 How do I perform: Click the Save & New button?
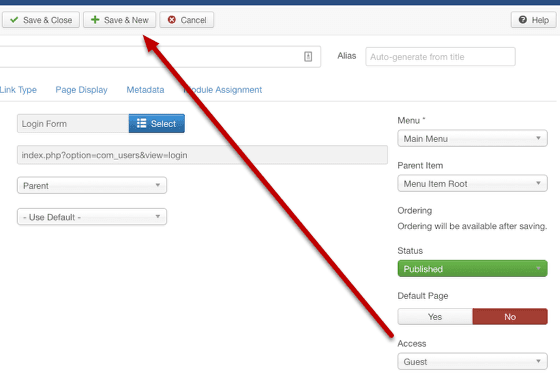(x=119, y=20)
